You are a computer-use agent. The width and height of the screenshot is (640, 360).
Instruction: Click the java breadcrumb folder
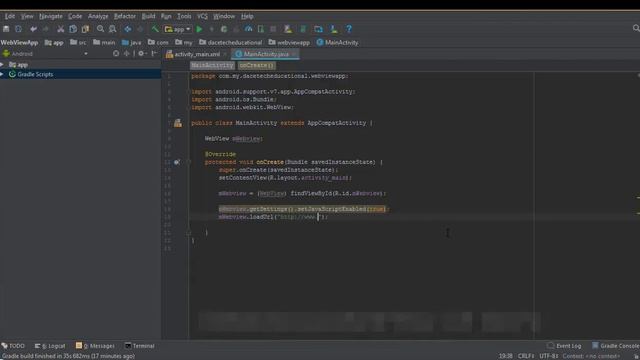pos(131,42)
